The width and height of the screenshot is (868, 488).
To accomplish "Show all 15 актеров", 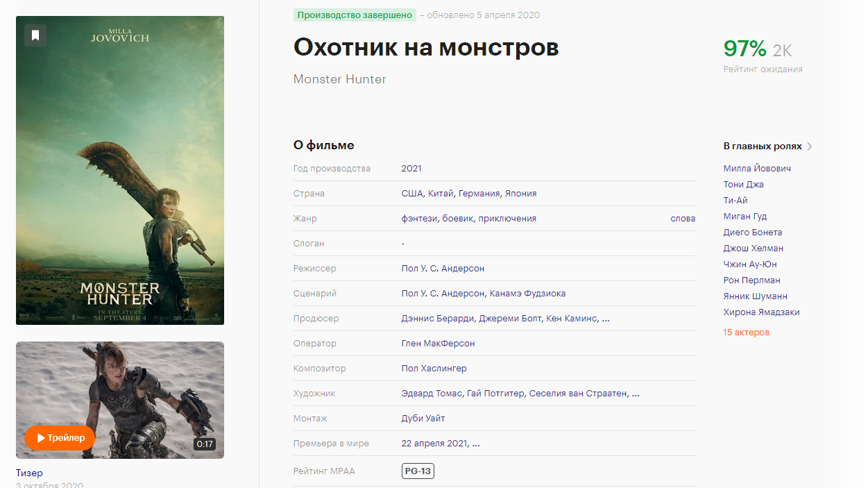I will (x=746, y=333).
